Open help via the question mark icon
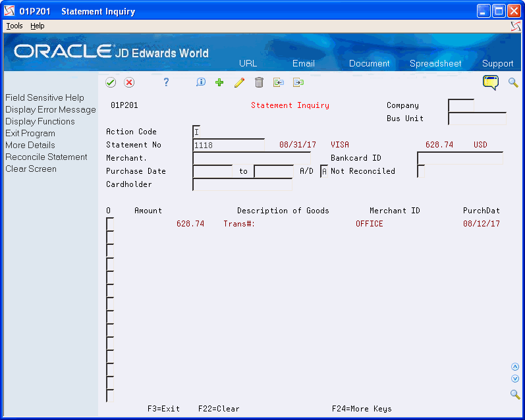The width and height of the screenshot is (525, 420). [x=166, y=82]
